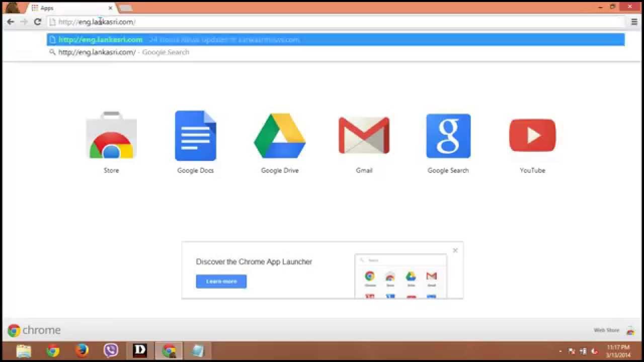The height and width of the screenshot is (362, 644).
Task: Open the last taskbar application icon
Action: point(198,350)
